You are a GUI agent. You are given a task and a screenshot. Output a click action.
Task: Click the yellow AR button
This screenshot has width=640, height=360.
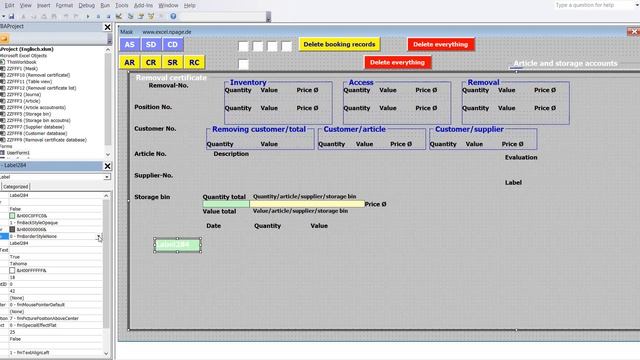129,62
